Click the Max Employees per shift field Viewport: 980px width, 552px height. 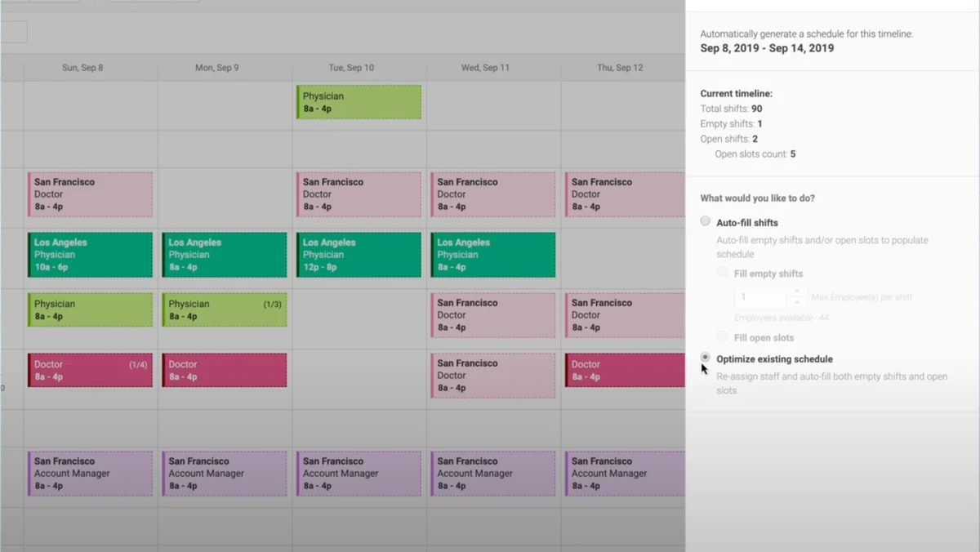(759, 297)
